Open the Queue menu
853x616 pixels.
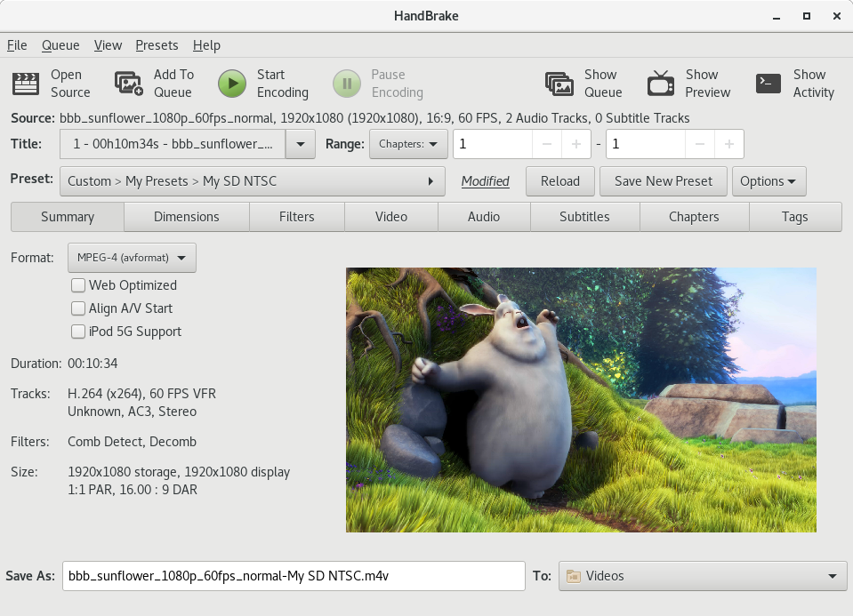[60, 45]
